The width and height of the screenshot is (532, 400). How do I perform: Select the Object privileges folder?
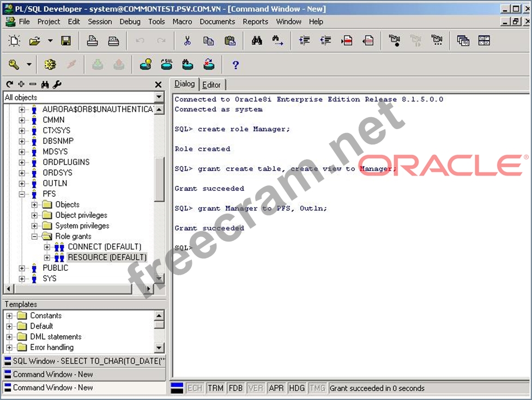click(x=81, y=215)
